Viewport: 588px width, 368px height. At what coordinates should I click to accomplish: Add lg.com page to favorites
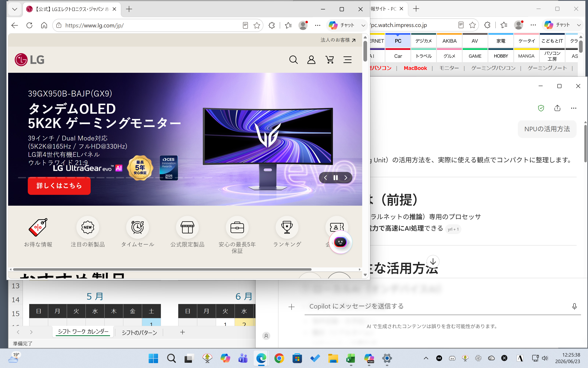[x=257, y=25]
